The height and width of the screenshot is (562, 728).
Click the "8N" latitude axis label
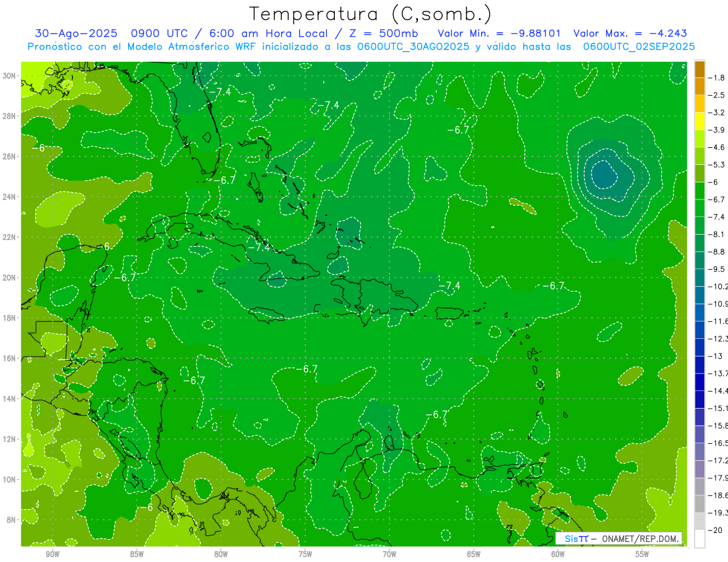[11, 520]
